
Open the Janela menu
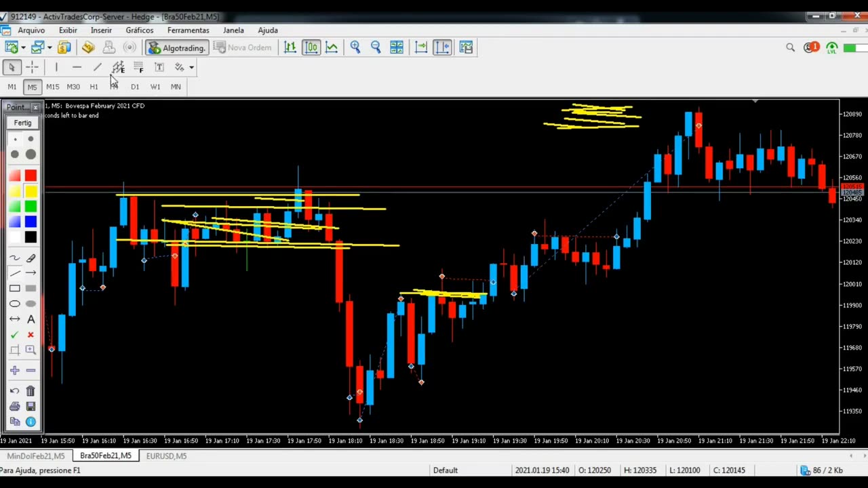tap(233, 30)
